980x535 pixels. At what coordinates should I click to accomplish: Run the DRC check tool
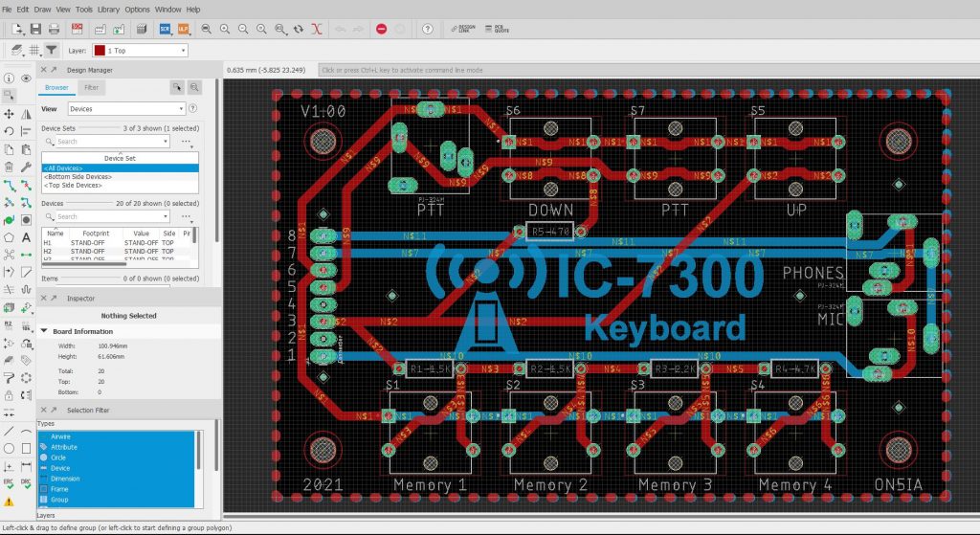click(x=26, y=483)
